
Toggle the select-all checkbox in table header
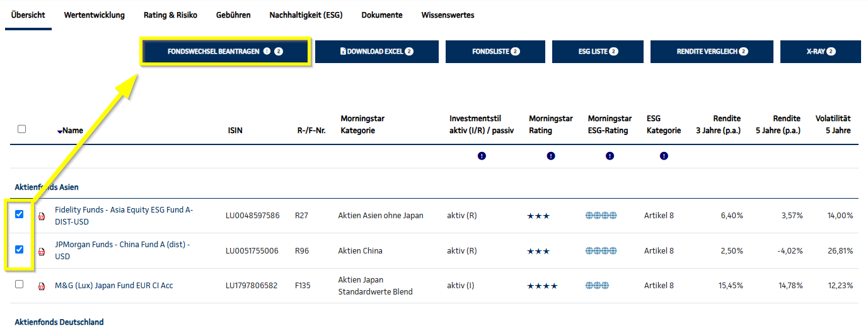pyautogui.click(x=22, y=129)
